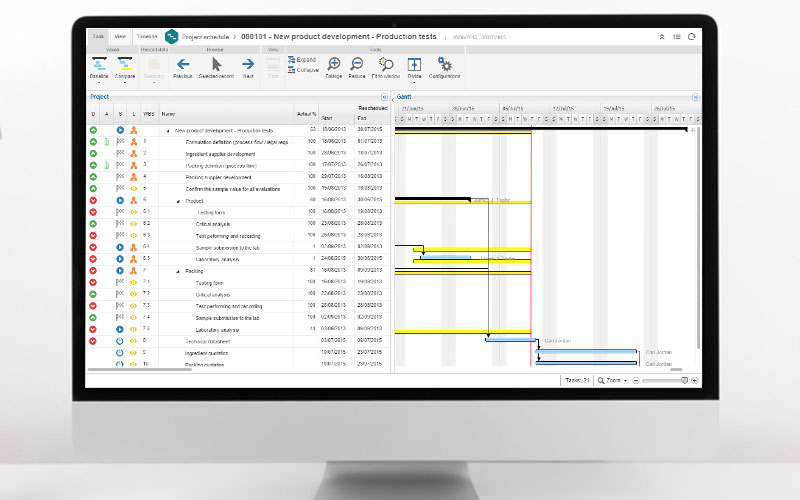Collapse the New product development root row
This screenshot has width=800, height=500.
tap(168, 130)
